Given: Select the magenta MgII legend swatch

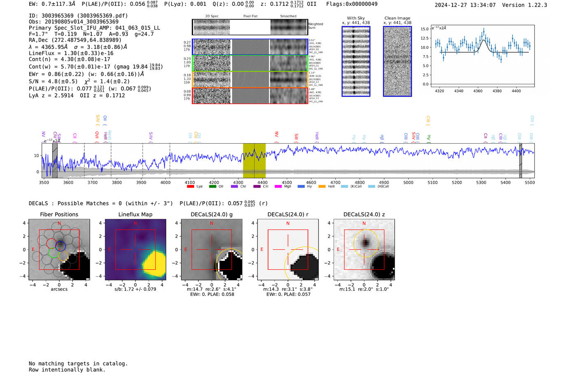Looking at the screenshot, I should [278, 186].
